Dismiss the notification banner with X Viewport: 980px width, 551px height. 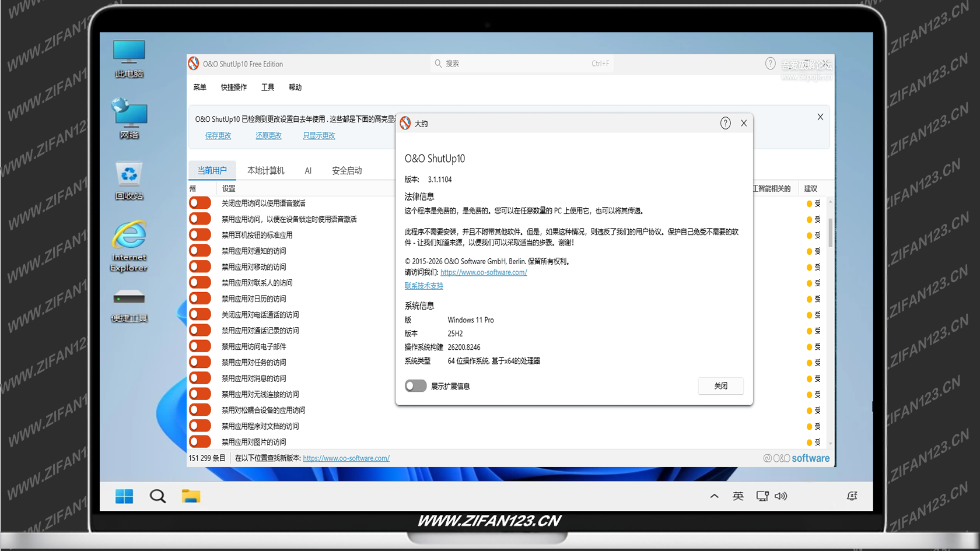(820, 117)
